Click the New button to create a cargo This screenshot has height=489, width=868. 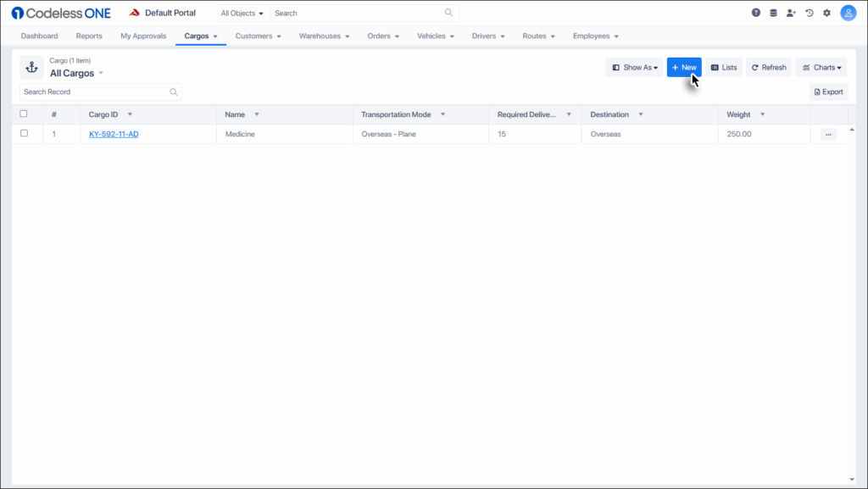pos(684,67)
